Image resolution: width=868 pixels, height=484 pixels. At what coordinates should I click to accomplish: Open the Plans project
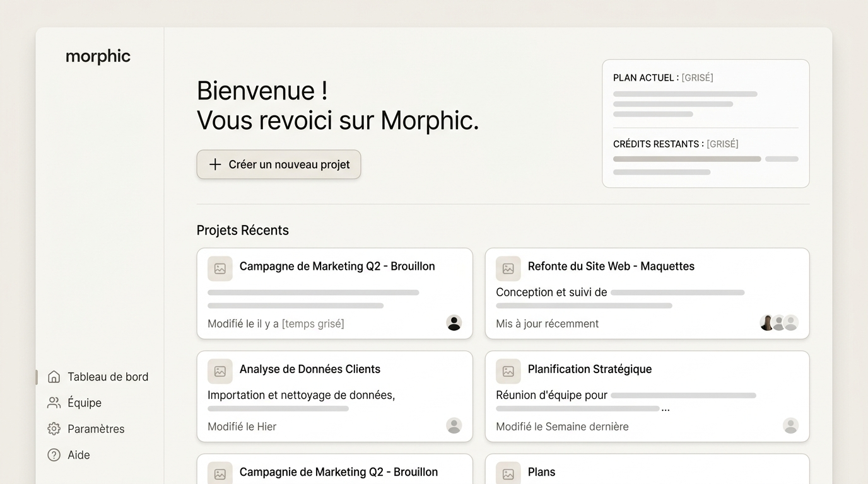click(x=647, y=469)
